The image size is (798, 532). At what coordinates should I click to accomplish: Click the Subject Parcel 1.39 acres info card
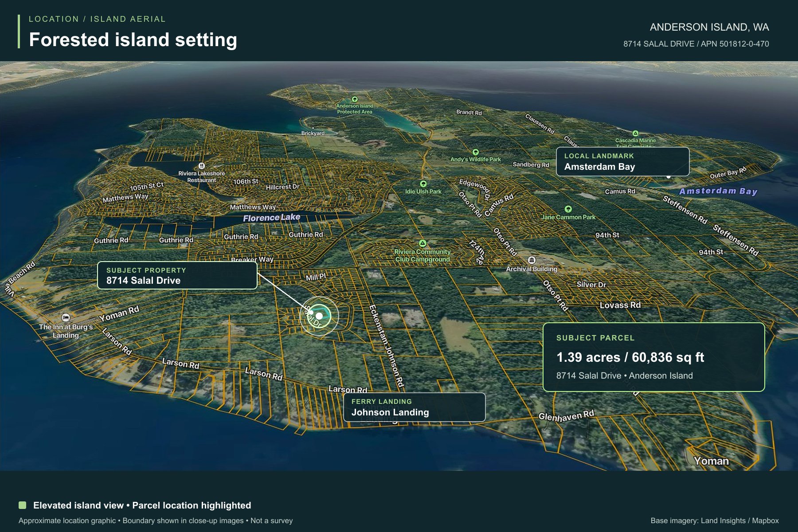tap(654, 357)
